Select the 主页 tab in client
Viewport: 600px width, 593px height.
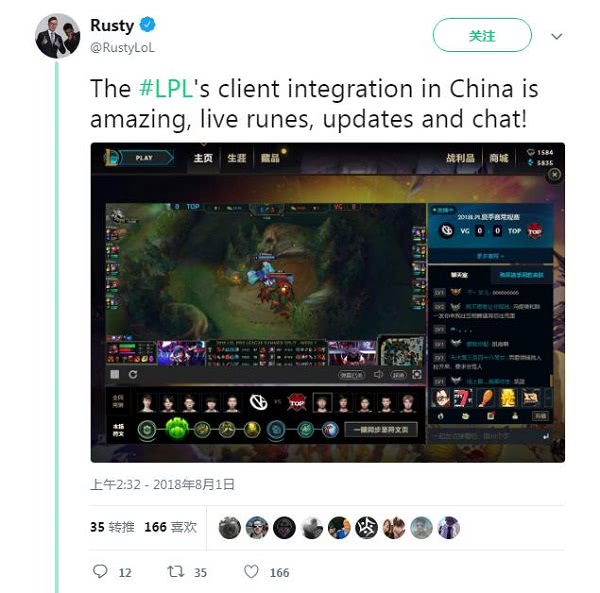coord(202,158)
